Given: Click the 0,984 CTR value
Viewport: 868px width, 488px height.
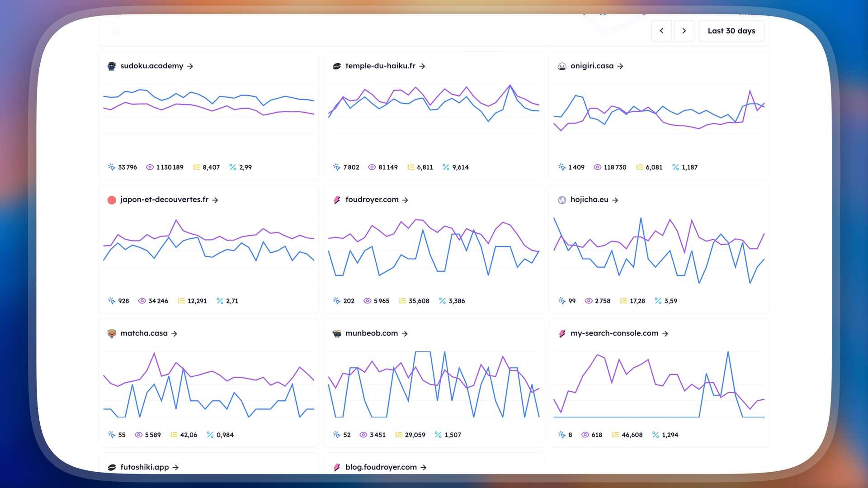Looking at the screenshot, I should click(x=225, y=435).
